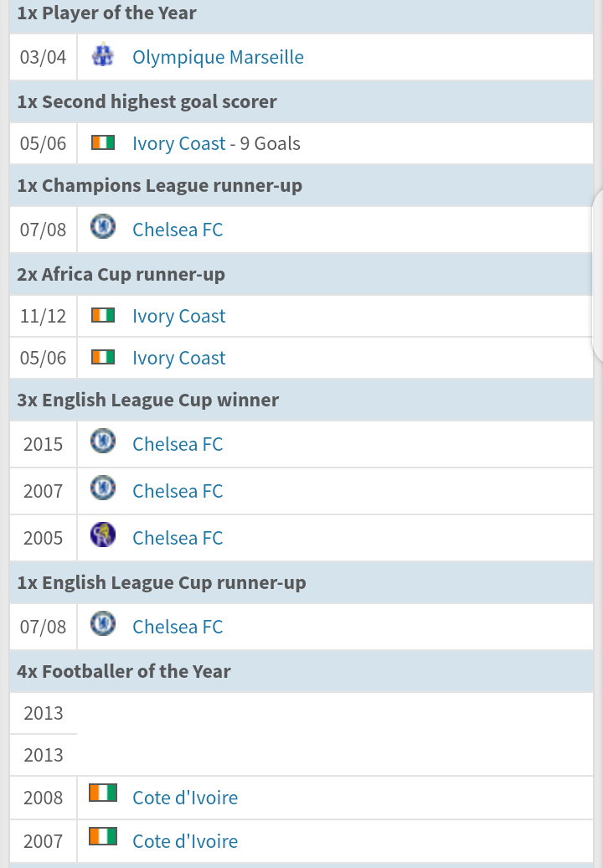Click the Cote d'Ivoire flag for 2008 Footballer of the Year
Viewport: 603px width, 868px height.
103,793
